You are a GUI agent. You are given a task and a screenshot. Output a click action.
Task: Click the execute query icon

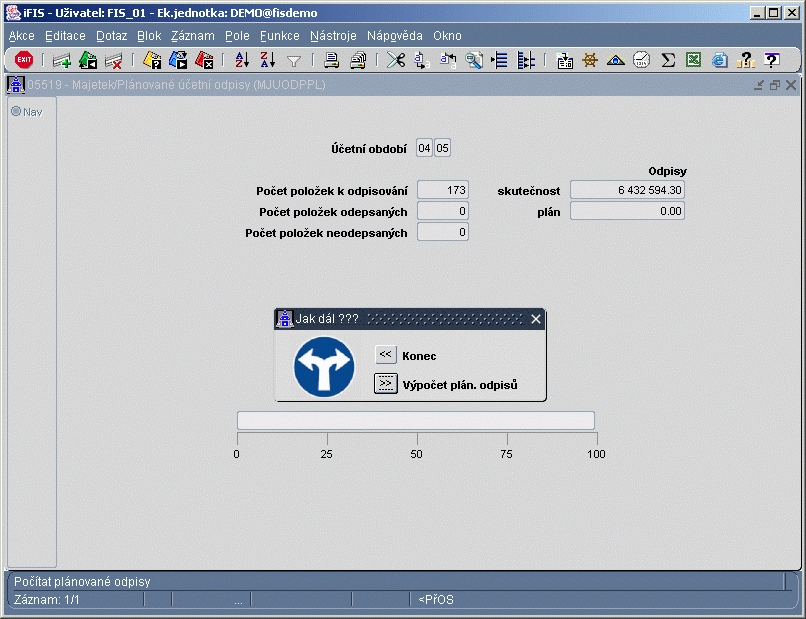tap(178, 61)
